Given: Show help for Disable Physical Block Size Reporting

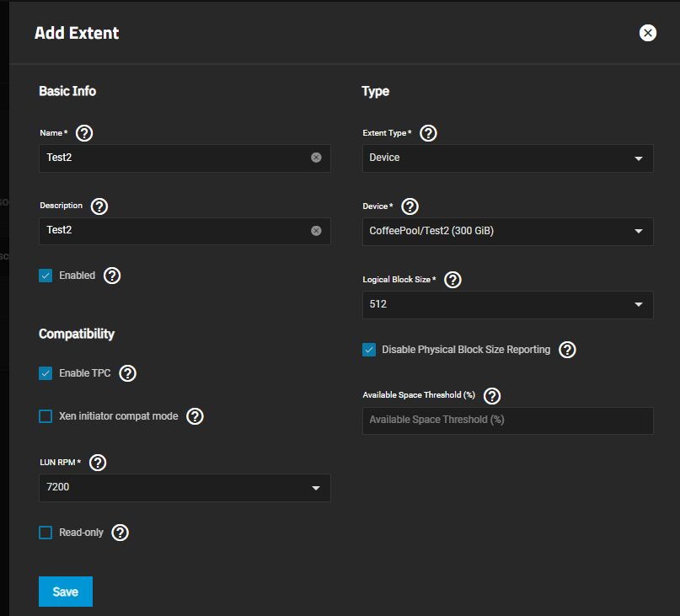Looking at the screenshot, I should (567, 350).
